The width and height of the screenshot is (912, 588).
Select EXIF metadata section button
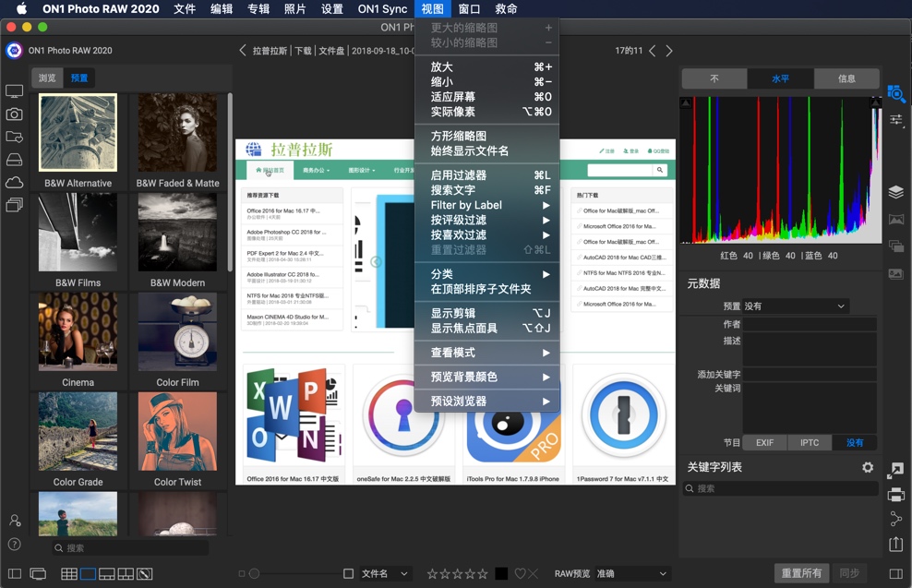click(x=764, y=443)
